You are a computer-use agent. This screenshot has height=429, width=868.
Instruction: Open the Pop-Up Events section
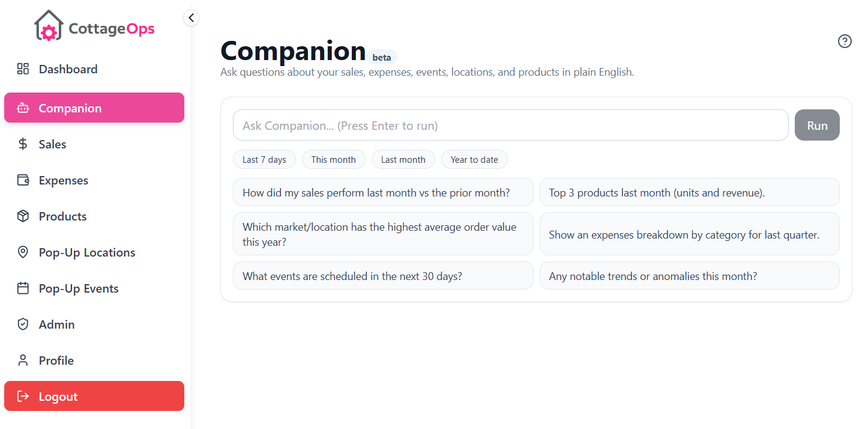click(x=78, y=288)
